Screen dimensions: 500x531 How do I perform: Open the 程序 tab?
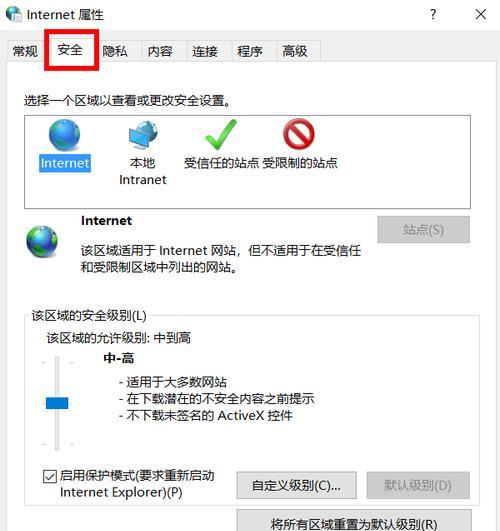point(250,51)
